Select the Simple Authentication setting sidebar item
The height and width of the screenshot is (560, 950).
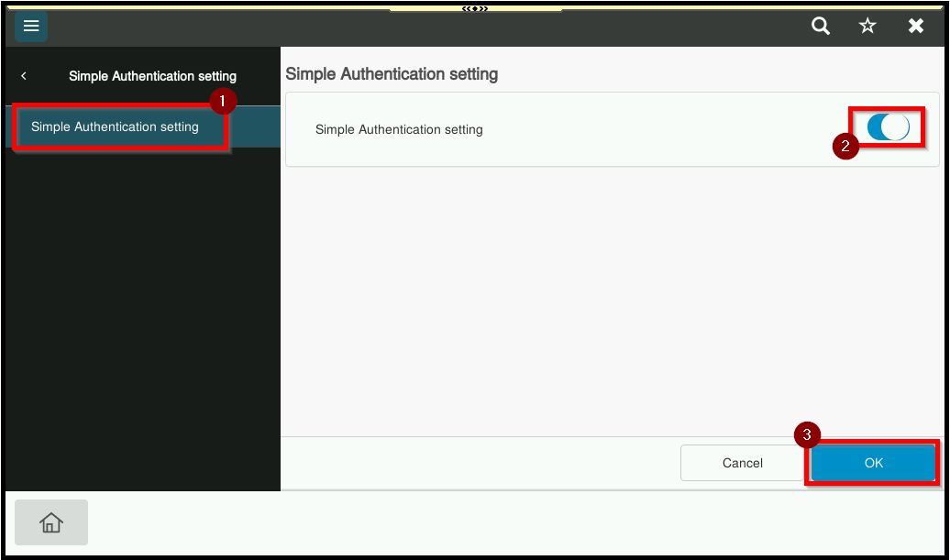[116, 127]
